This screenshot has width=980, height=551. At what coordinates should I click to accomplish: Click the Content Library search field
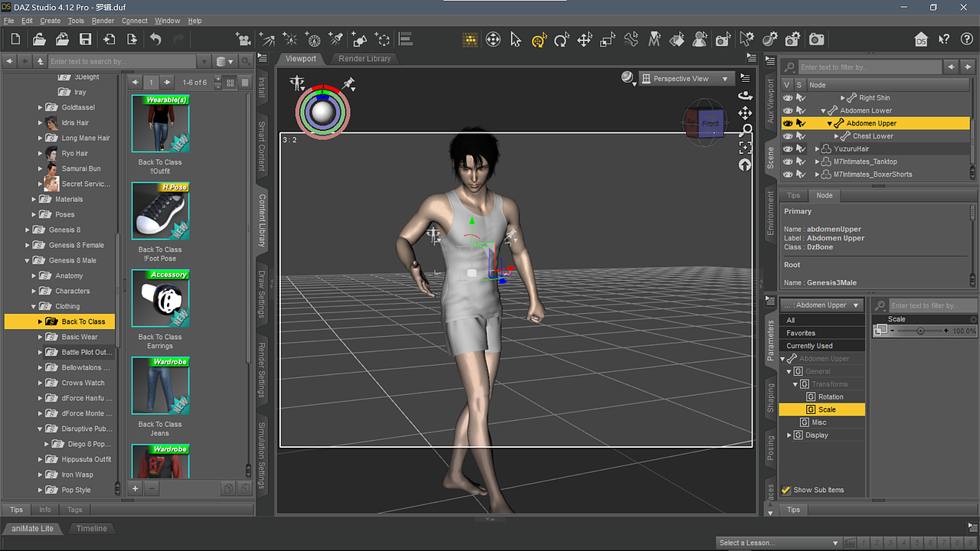point(122,61)
